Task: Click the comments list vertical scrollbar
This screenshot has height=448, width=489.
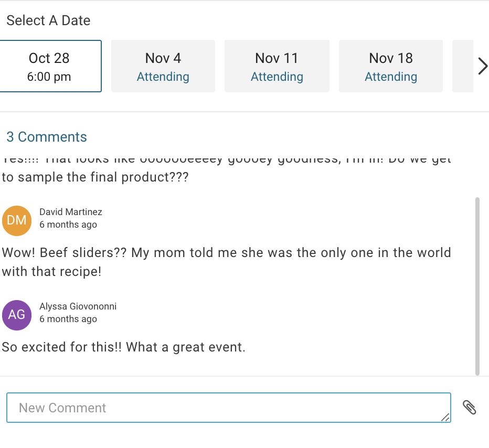Action: pyautogui.click(x=477, y=286)
